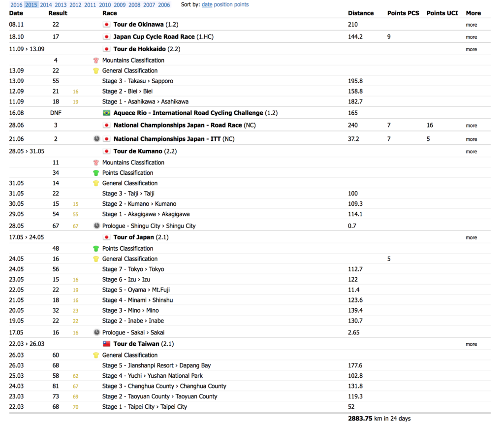Click the yellow jersey icon under Tour of Japan
Image resolution: width=504 pixels, height=426 pixels.
pyautogui.click(x=96, y=259)
